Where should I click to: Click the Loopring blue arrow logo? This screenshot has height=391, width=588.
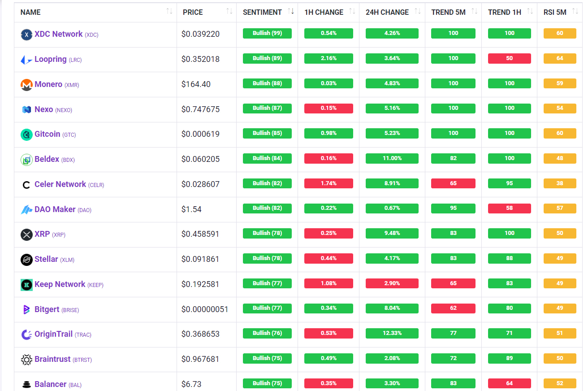tap(26, 60)
